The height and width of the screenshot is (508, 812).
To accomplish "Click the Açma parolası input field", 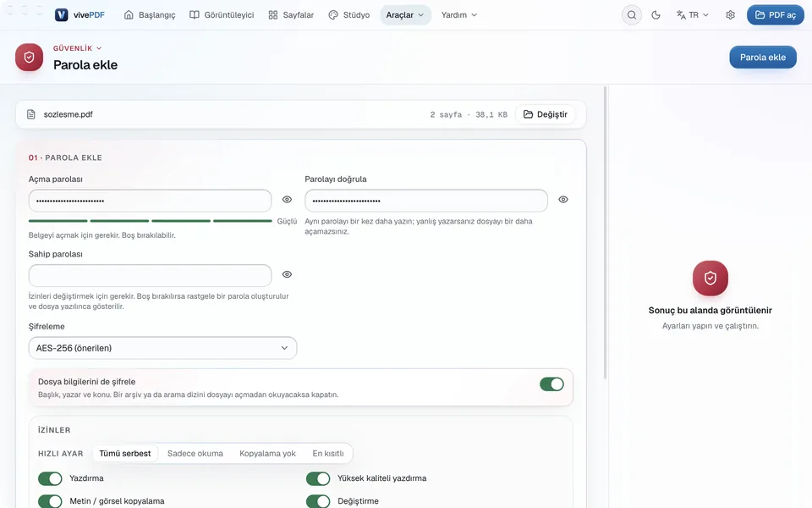I will click(151, 201).
